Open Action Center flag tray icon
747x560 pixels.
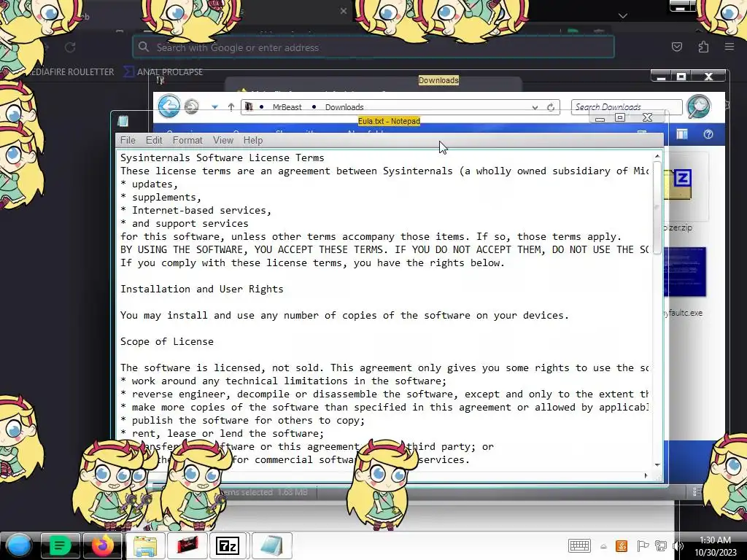(643, 546)
